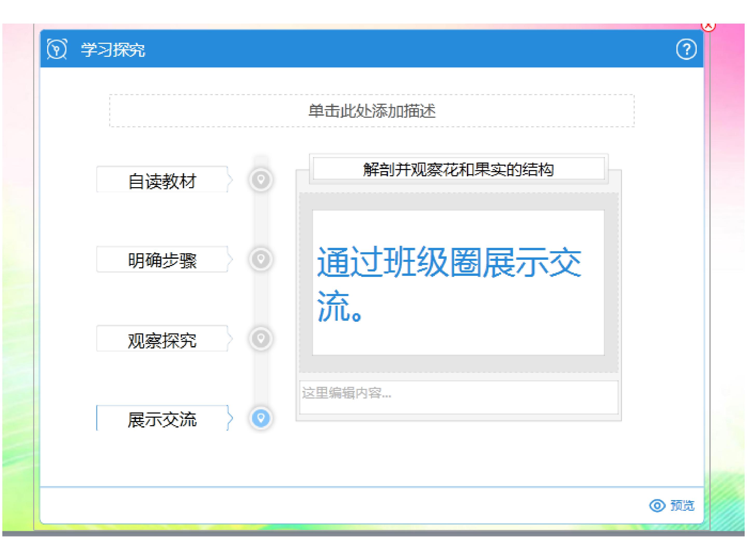
Task: Select the 观察探究 step tab
Action: click(164, 339)
